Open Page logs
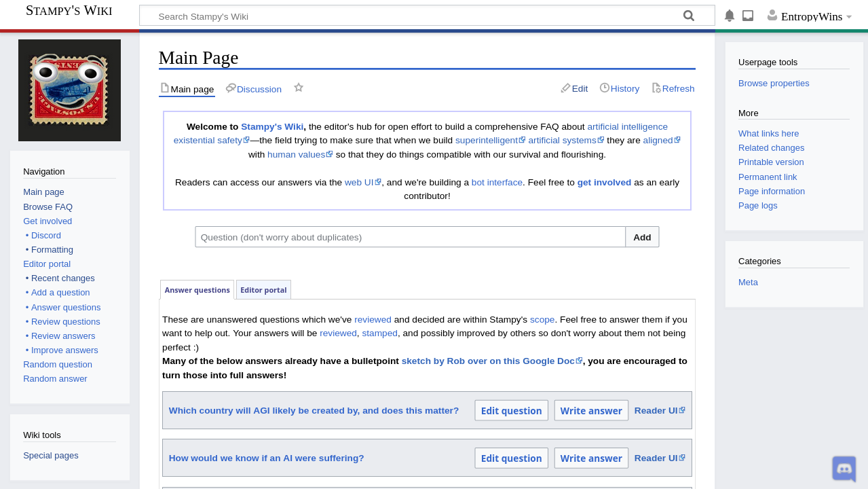 click(x=758, y=205)
